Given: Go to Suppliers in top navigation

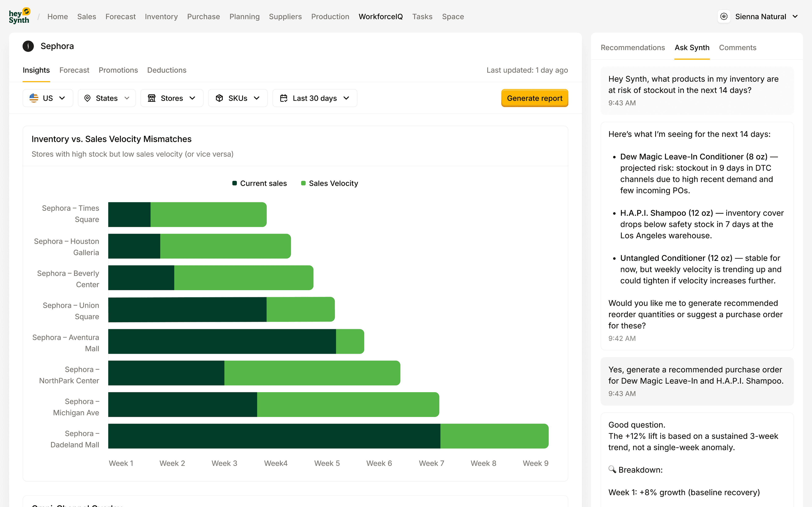Looking at the screenshot, I should [x=285, y=16].
